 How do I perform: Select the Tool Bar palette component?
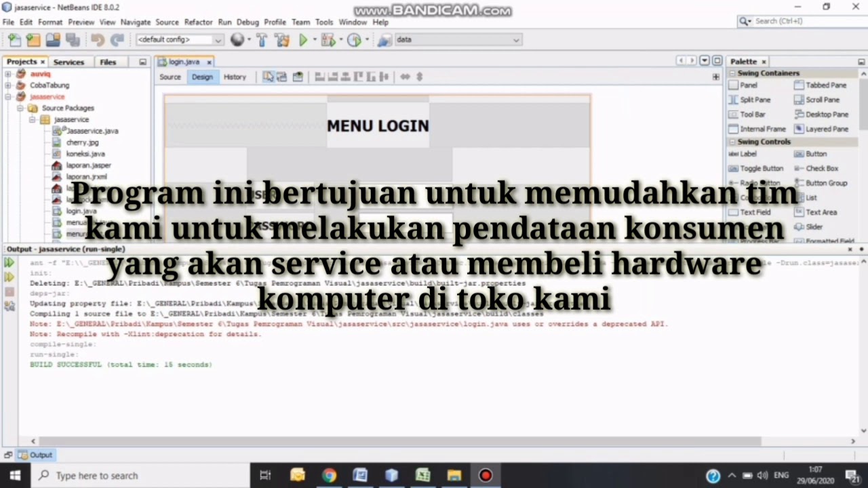tap(747, 115)
